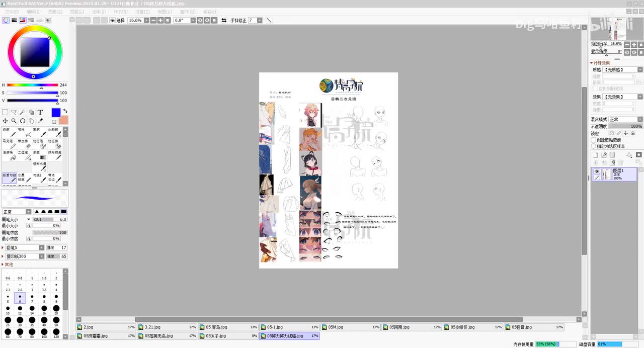Open the 铅笔5 brush shape dropdown
The image size is (644, 348).
[x=42, y=248]
